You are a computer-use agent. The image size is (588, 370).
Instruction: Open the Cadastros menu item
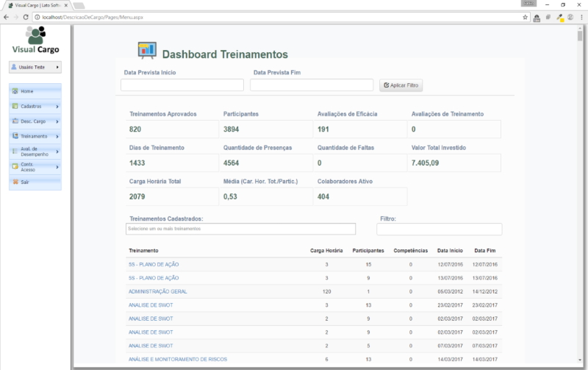click(x=35, y=106)
